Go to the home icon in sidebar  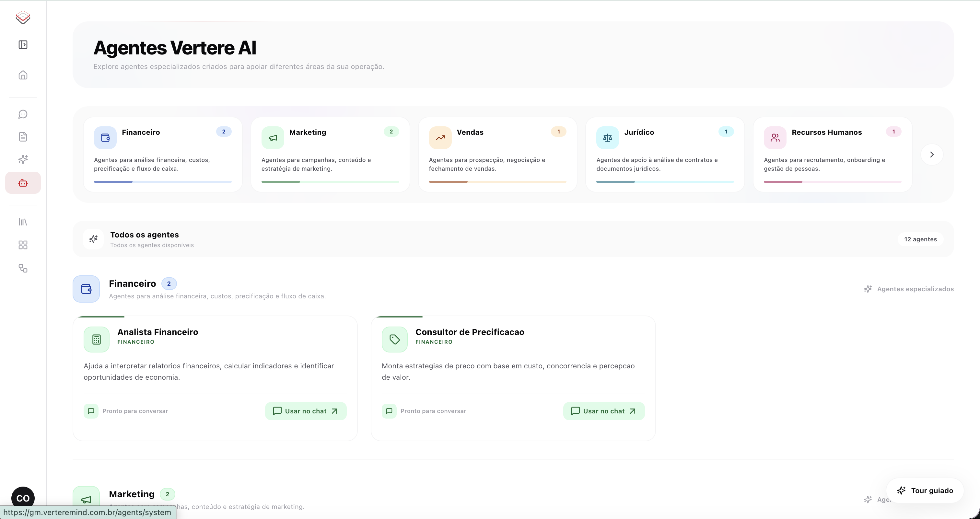pos(23,75)
